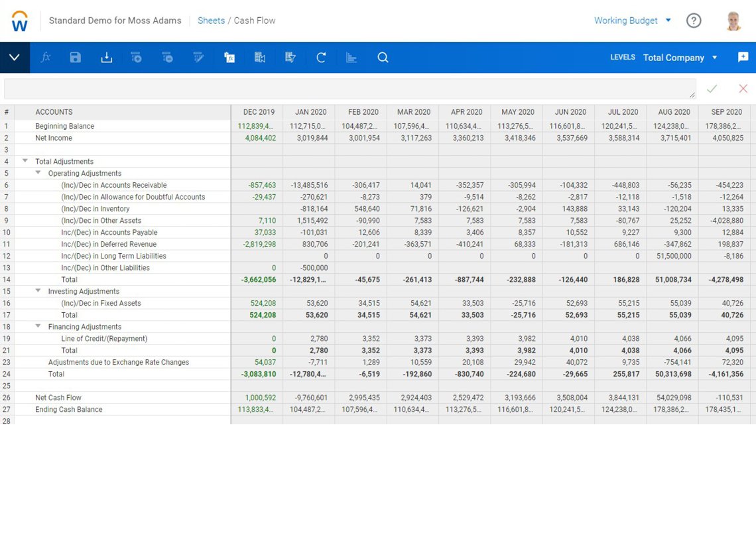
Task: Open the search magnifier tool
Action: pos(383,58)
